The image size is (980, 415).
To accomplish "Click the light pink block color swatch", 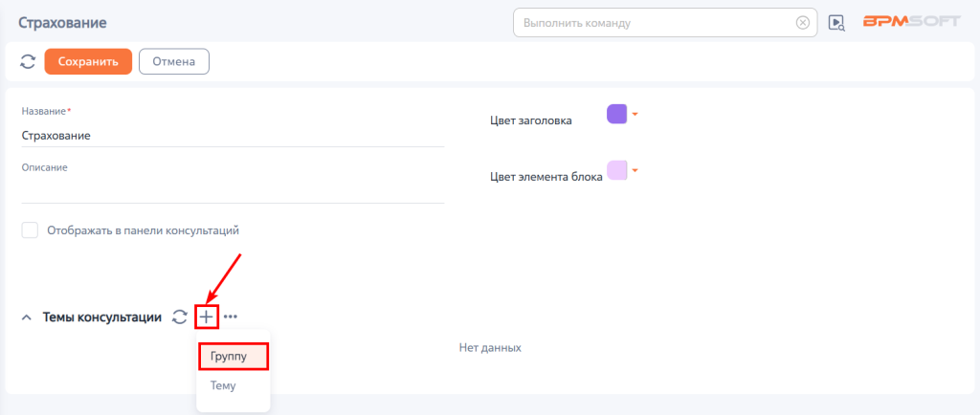I will coord(617,170).
